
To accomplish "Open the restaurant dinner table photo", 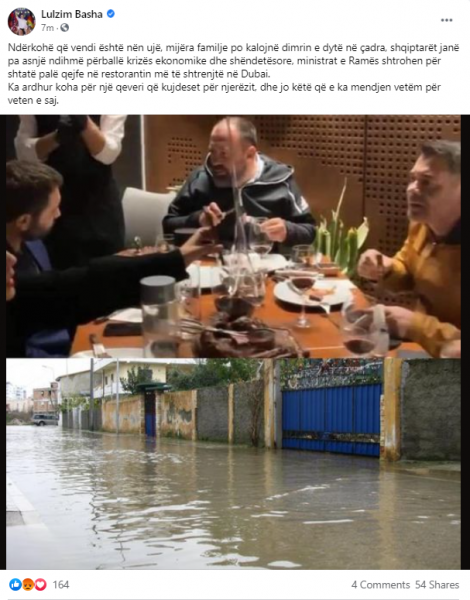I will (233, 236).
